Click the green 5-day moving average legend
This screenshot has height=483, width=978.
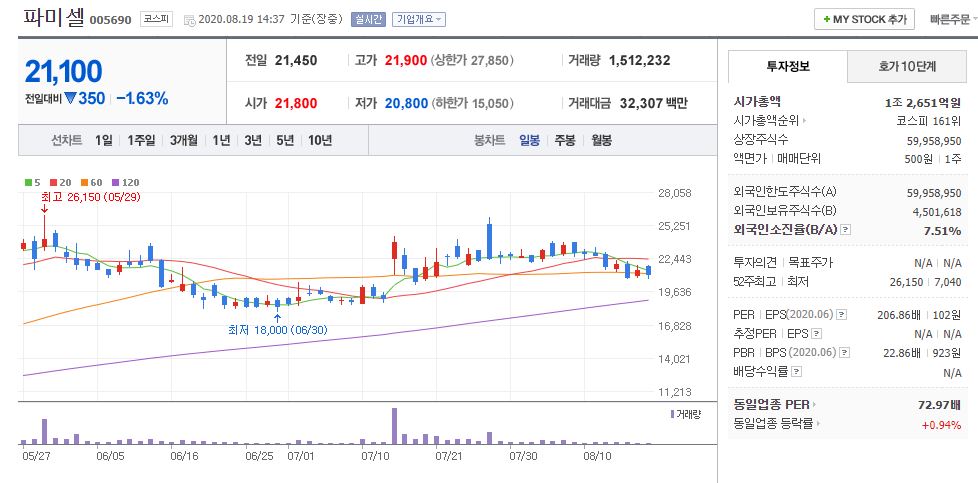click(32, 183)
